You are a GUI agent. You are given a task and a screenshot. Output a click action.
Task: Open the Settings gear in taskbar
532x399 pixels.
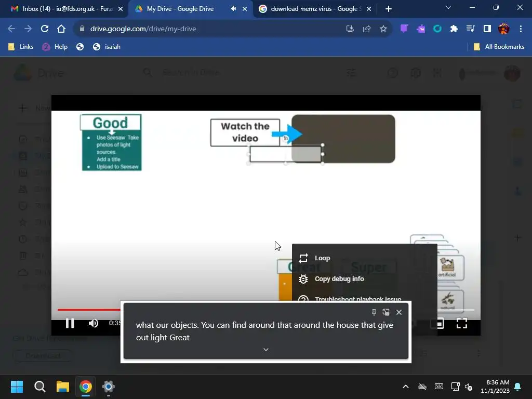[x=109, y=387]
